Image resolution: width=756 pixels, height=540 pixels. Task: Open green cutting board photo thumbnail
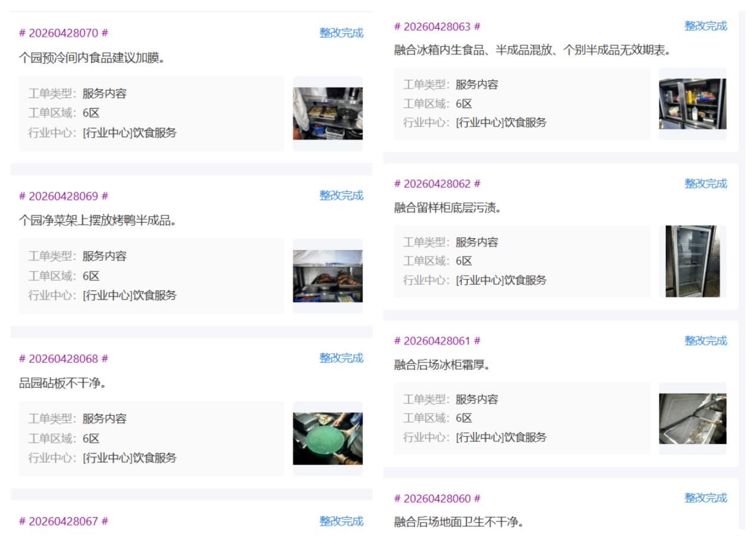coord(328,439)
